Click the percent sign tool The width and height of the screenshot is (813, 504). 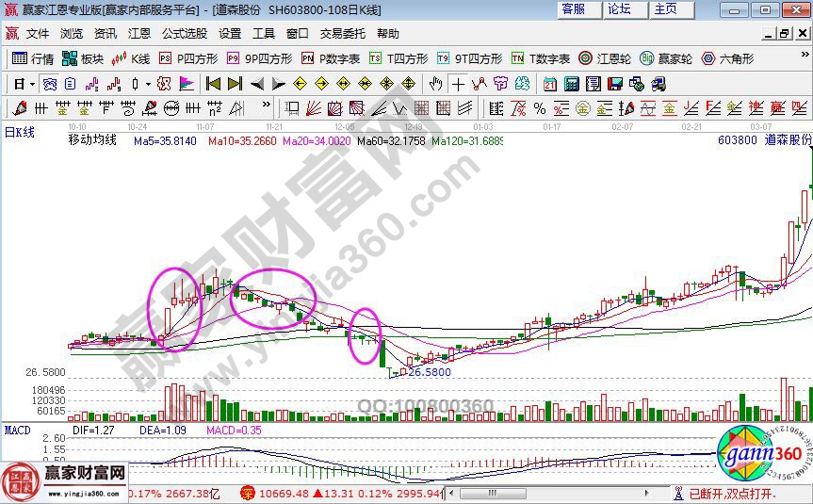[540, 107]
